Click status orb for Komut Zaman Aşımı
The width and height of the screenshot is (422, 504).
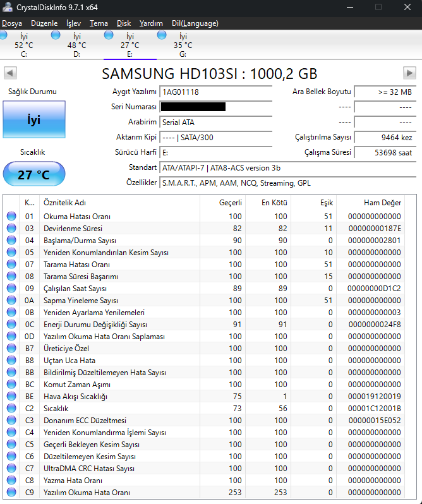tap(11, 384)
